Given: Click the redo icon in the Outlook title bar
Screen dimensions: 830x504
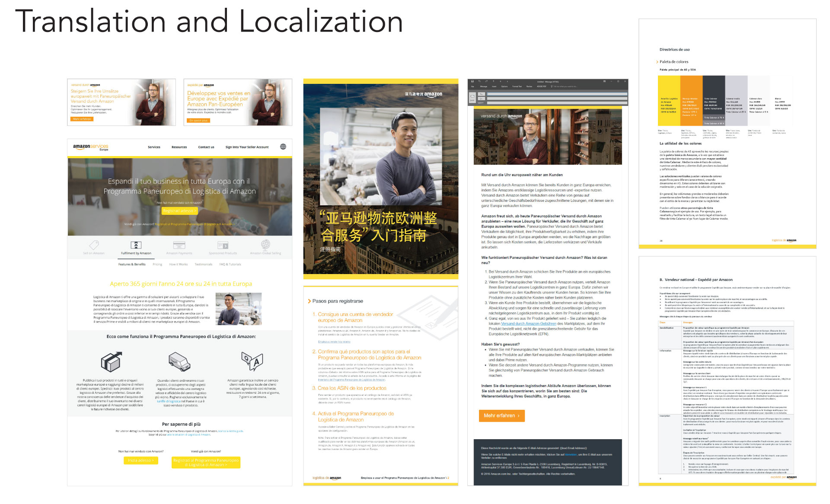Looking at the screenshot, I should 486,81.
